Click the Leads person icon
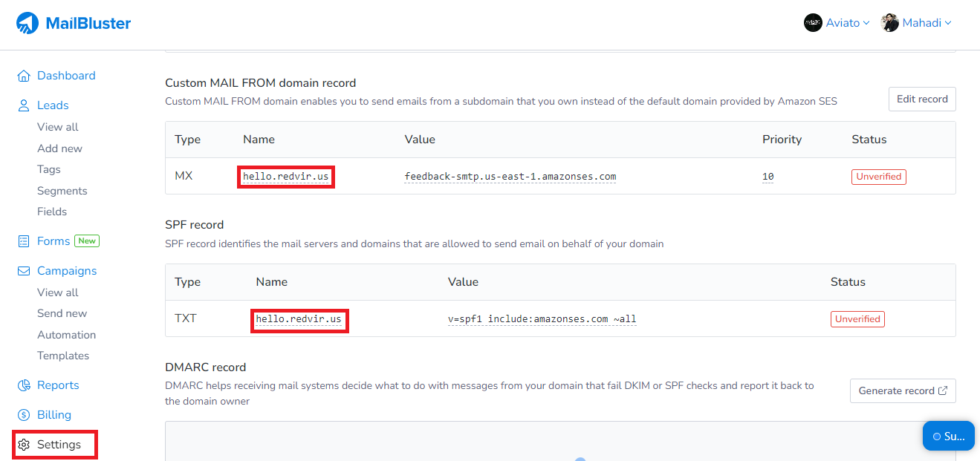This screenshot has height=461, width=980. coord(22,105)
